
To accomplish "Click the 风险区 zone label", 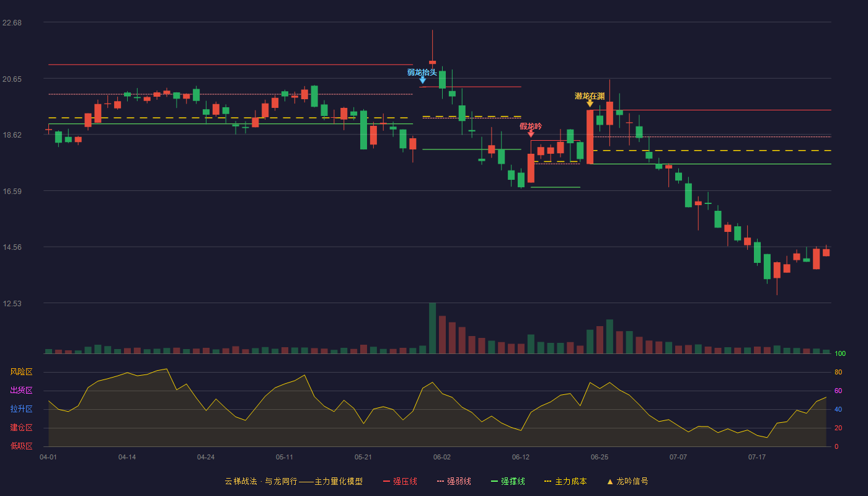I will 21,372.
